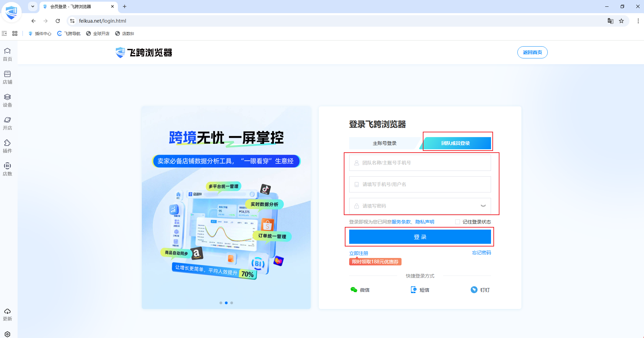Bookmark this page with the star icon
The image size is (644, 338).
(x=621, y=21)
